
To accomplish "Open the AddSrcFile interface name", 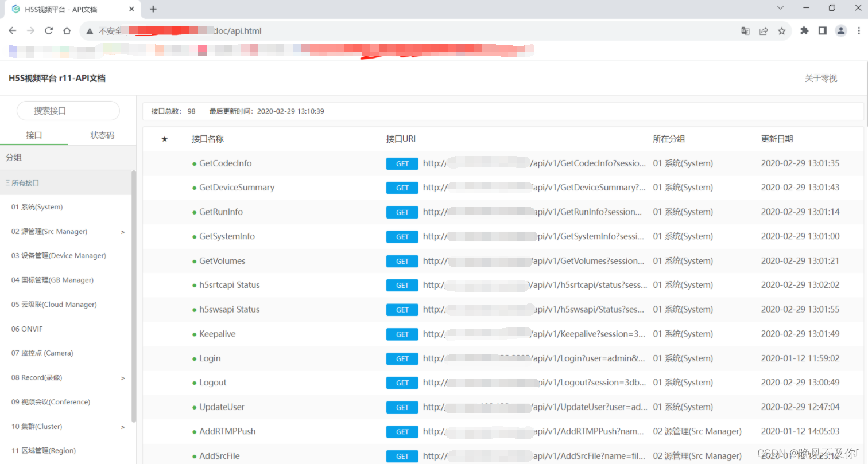I will [x=219, y=456].
